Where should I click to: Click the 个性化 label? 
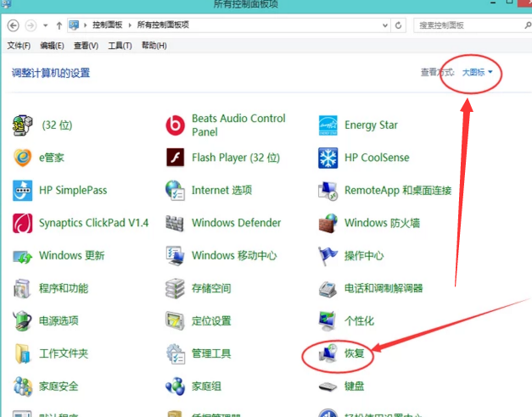tap(359, 320)
